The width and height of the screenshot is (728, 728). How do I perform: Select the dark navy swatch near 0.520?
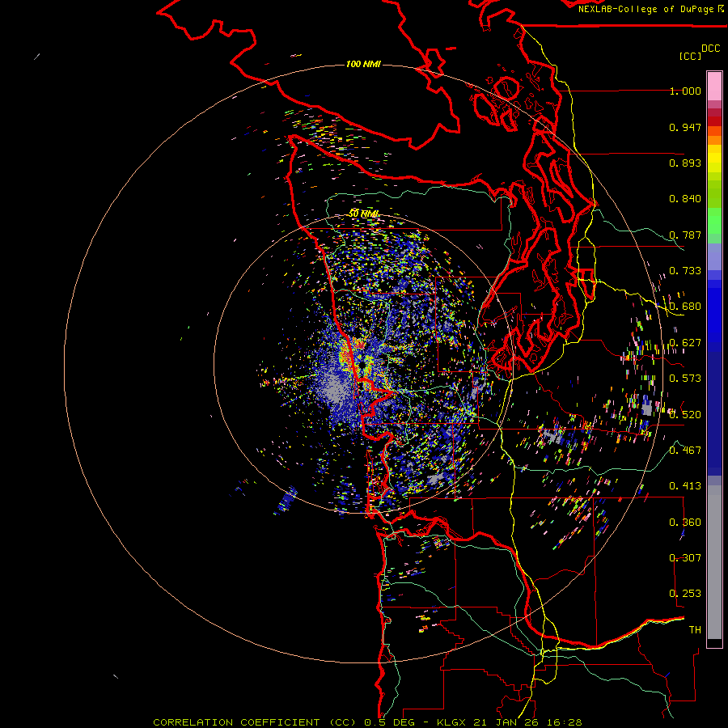click(x=714, y=411)
